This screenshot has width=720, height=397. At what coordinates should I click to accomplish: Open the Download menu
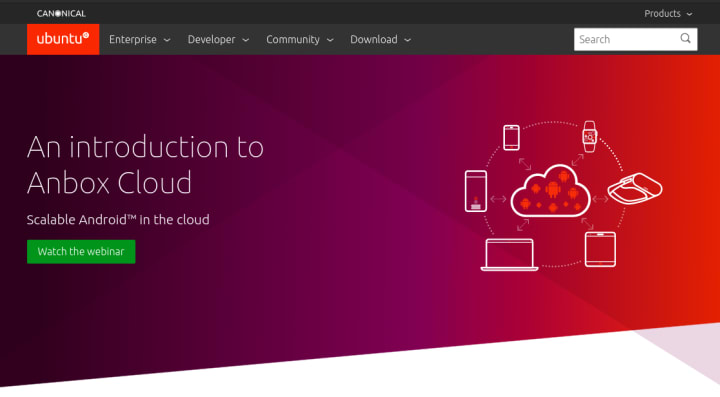coord(380,39)
